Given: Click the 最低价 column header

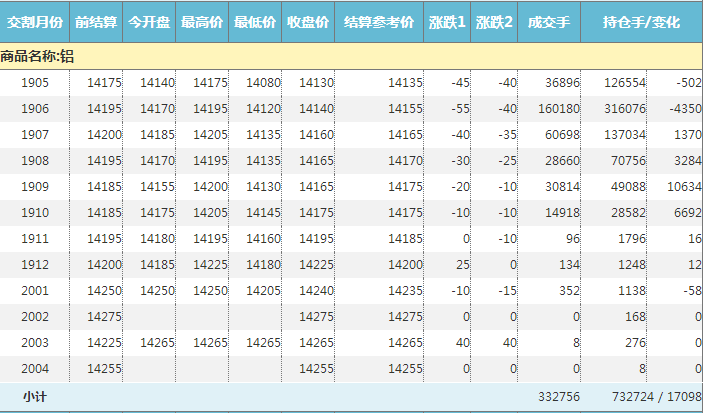Looking at the screenshot, I should coord(255,21).
